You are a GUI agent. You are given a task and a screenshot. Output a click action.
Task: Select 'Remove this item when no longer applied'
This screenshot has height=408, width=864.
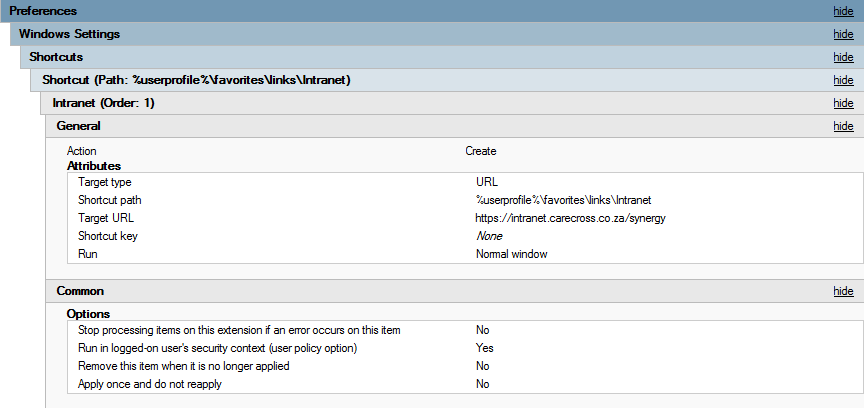(x=183, y=366)
